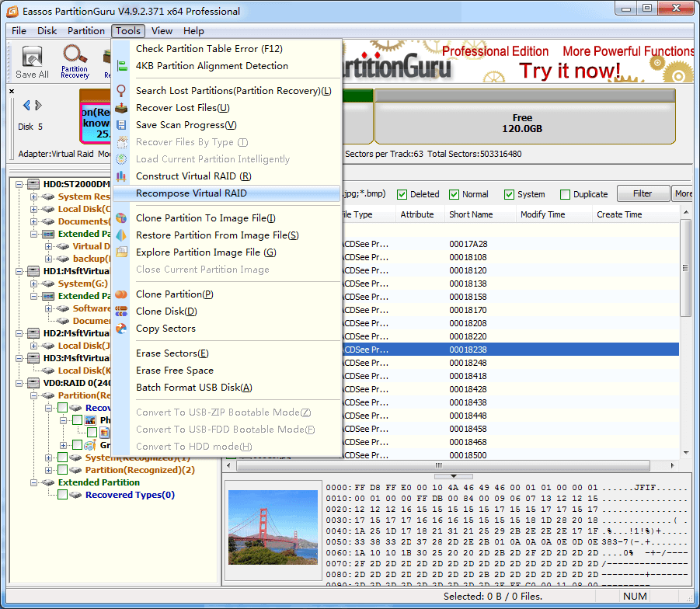Toggle the System files filter checkbox
Viewport: 700px width, 609px height.
coord(509,194)
